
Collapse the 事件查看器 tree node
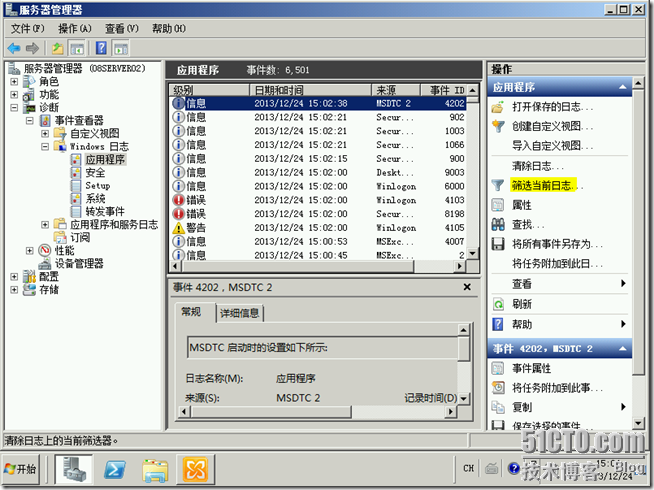[30, 121]
